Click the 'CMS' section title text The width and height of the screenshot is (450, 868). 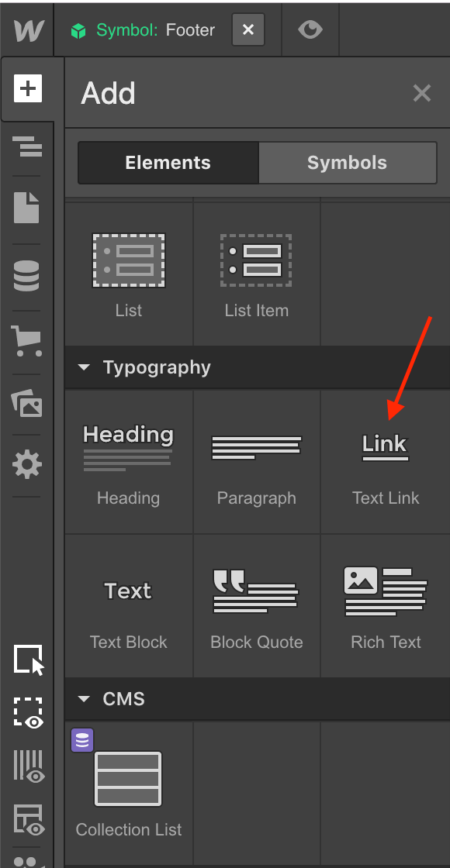(x=123, y=698)
